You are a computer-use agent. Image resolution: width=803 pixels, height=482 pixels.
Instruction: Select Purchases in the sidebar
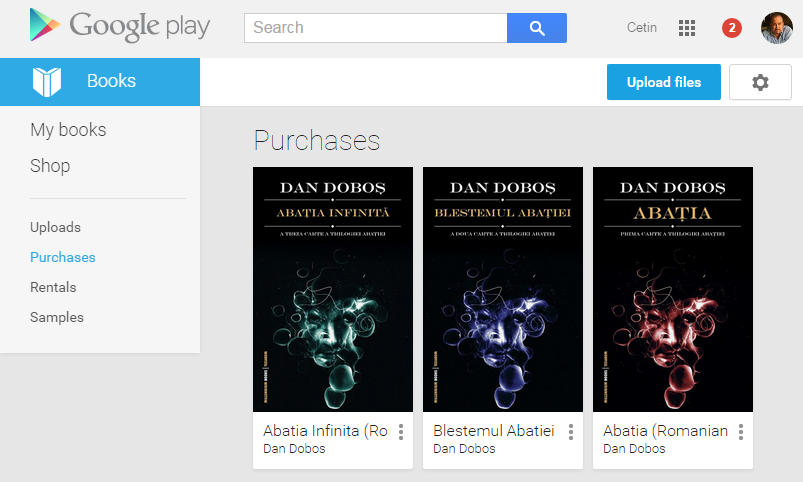(x=62, y=257)
